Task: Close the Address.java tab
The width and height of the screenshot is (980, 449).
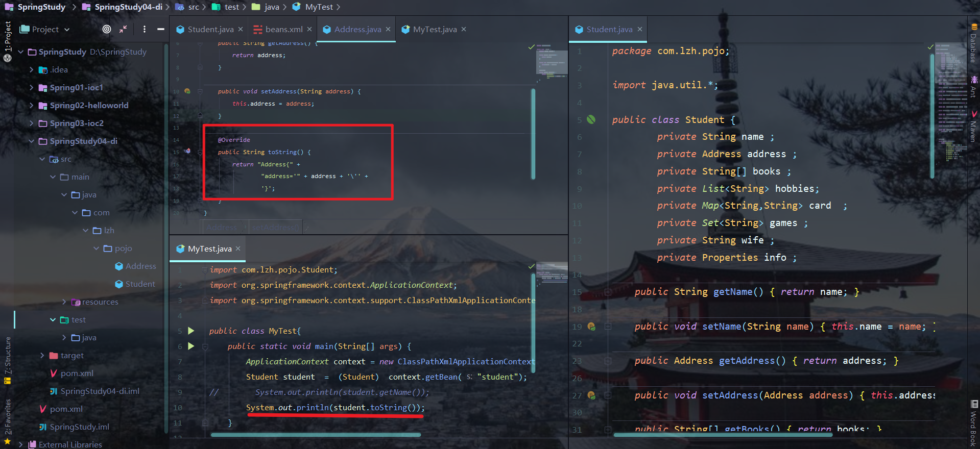Action: coord(388,29)
